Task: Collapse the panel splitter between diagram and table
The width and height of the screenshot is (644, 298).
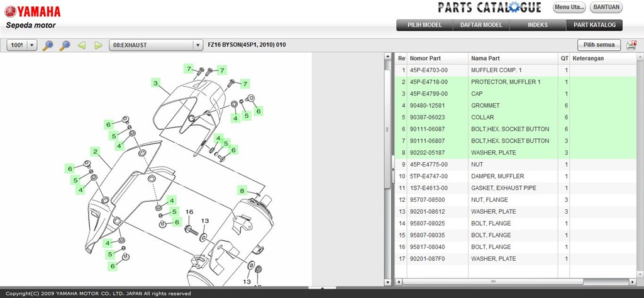Action: [x=393, y=167]
